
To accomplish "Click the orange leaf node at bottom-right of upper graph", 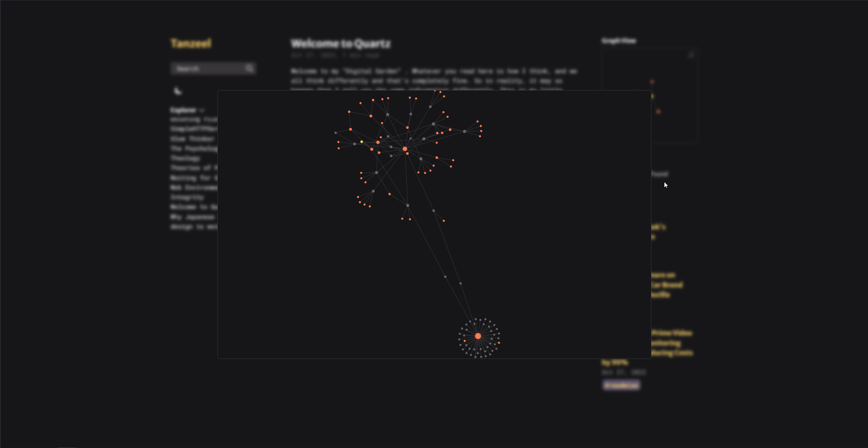I will 444,221.
